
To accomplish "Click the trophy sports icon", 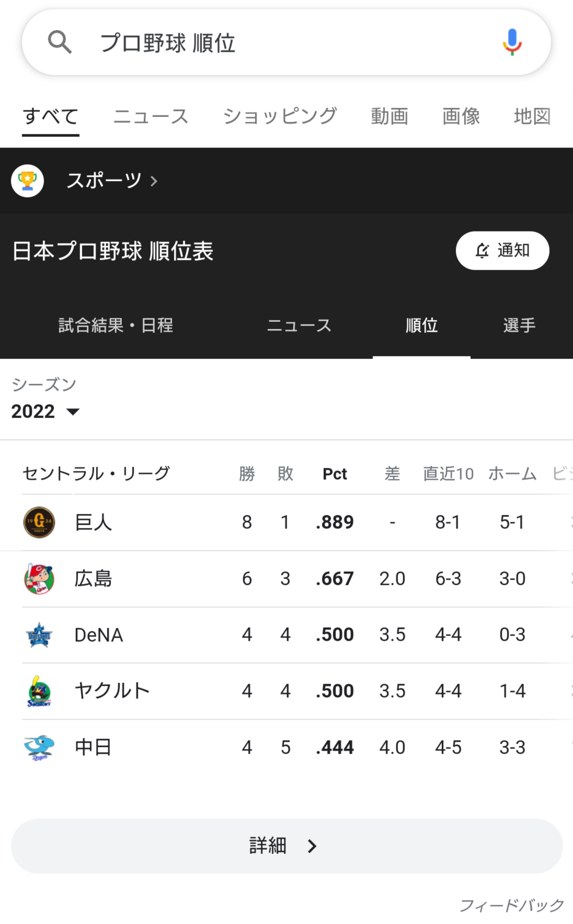I will [27, 181].
